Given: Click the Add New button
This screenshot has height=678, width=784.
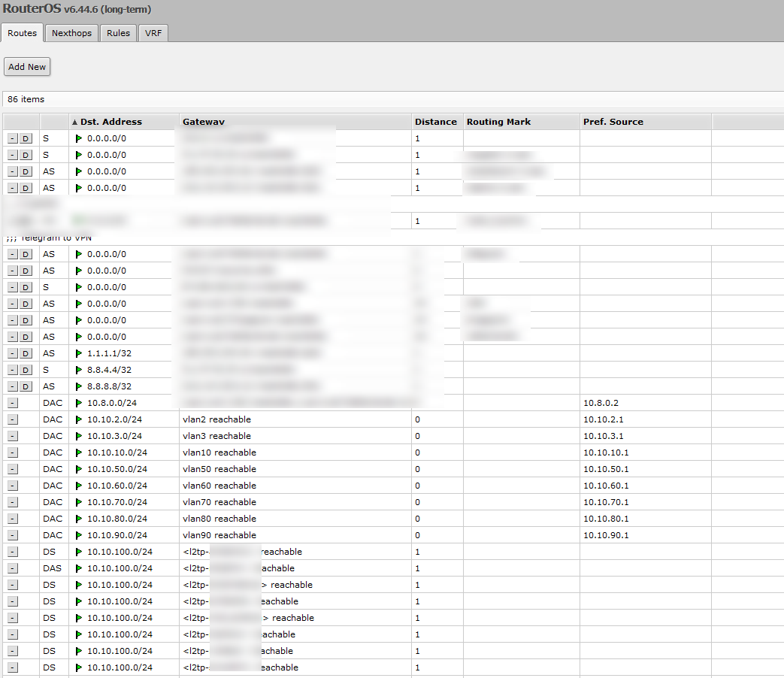Looking at the screenshot, I should point(27,66).
